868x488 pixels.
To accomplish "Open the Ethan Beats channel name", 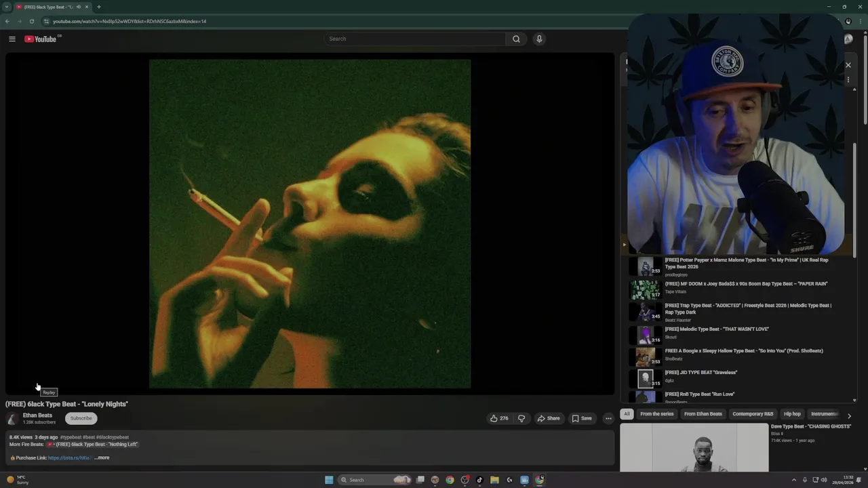I will pos(37,415).
